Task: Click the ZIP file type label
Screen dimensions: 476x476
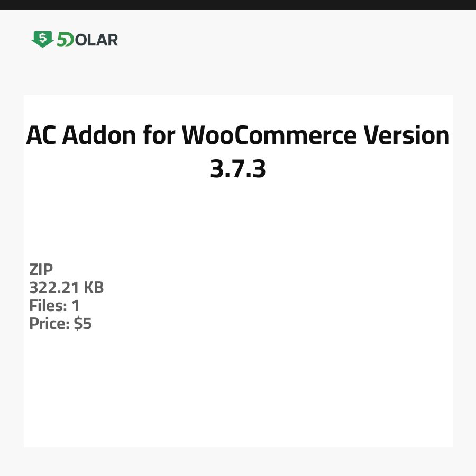Action: (x=41, y=270)
